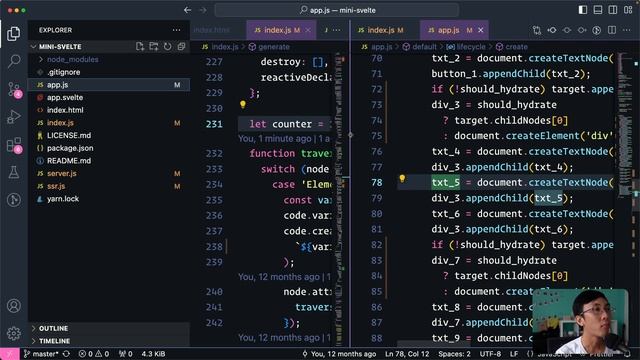Synchronize changes icon next to master
Image resolution: width=640 pixels, height=360 pixels.
pyautogui.click(x=66, y=354)
